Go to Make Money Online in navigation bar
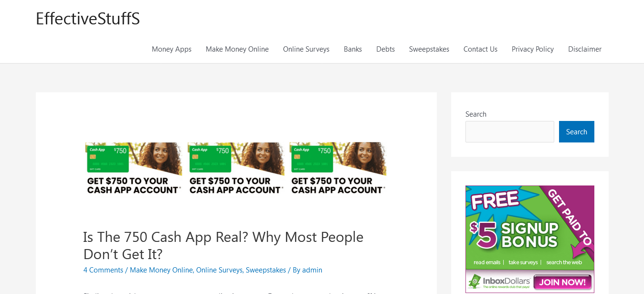This screenshot has width=644, height=294. click(x=237, y=49)
